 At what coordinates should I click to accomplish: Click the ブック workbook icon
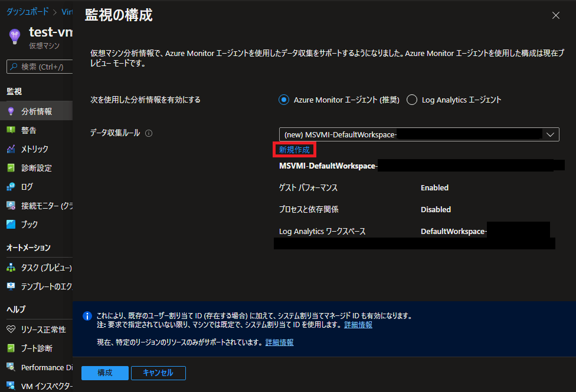pos(11,224)
